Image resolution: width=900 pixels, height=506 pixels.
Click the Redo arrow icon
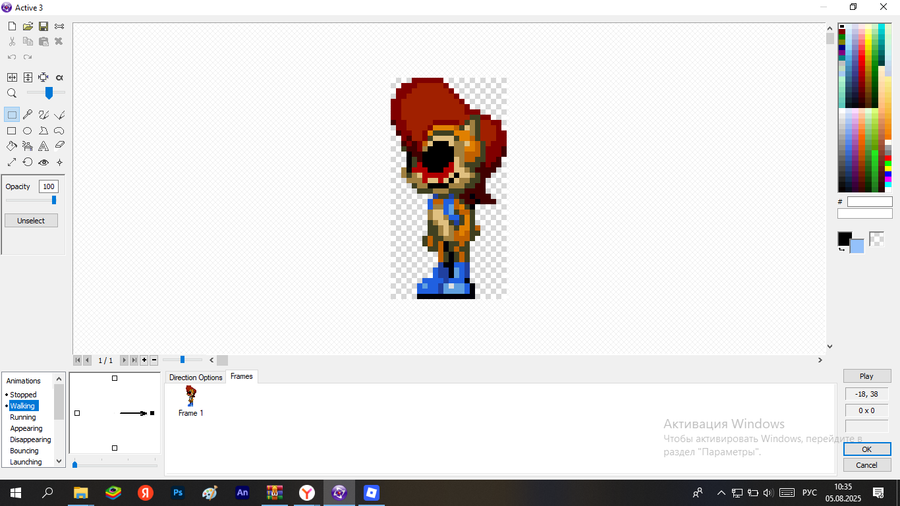pyautogui.click(x=28, y=57)
